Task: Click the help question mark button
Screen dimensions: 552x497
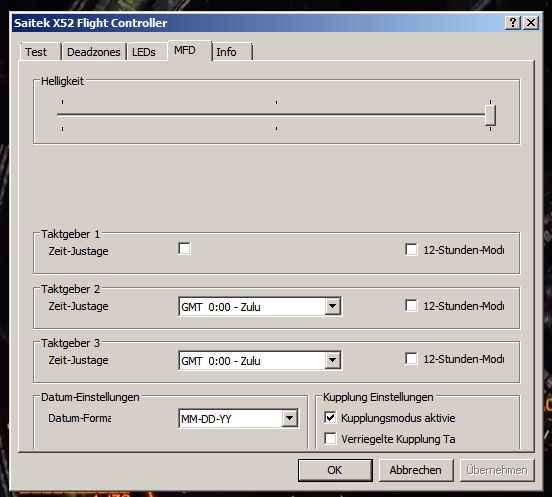Action: coord(513,23)
